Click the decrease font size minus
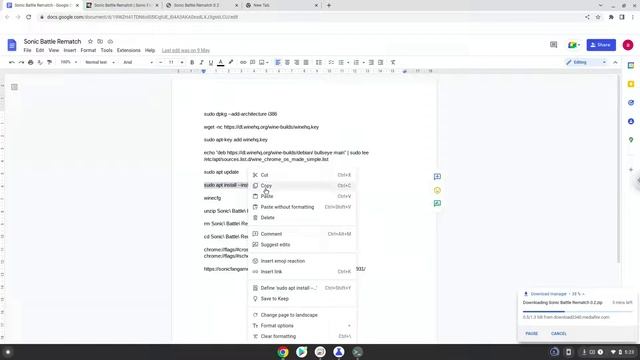Image resolution: width=640 pixels, height=360 pixels. 160,62
